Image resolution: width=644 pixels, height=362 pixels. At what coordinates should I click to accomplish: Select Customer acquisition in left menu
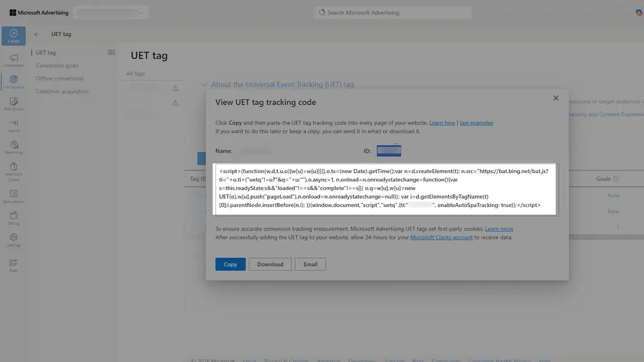coord(62,91)
